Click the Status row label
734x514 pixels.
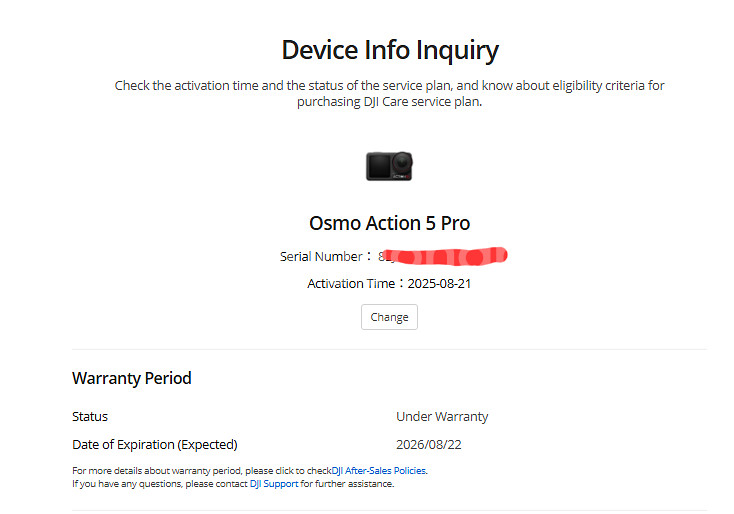pos(90,416)
